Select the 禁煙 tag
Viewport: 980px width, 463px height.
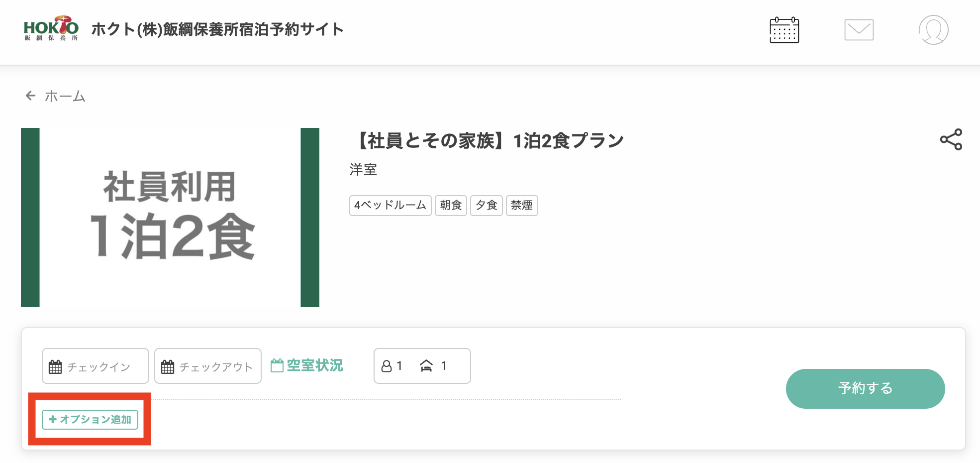pyautogui.click(x=522, y=206)
